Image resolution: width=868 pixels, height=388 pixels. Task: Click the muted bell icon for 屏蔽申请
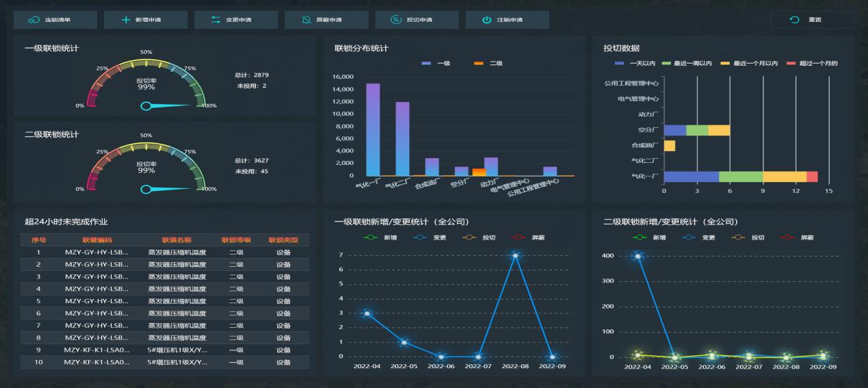point(306,20)
